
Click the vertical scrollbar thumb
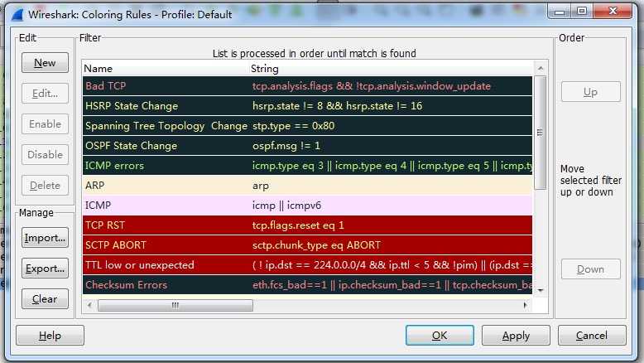[540, 133]
